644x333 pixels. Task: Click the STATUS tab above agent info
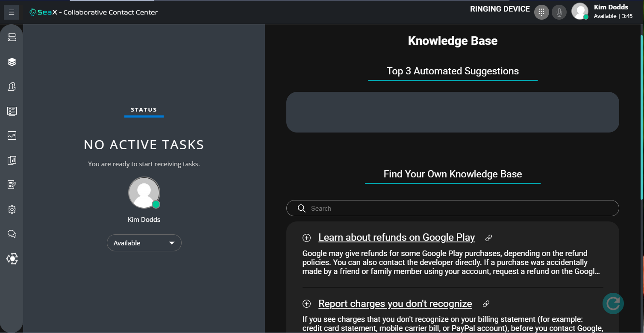coord(144,109)
